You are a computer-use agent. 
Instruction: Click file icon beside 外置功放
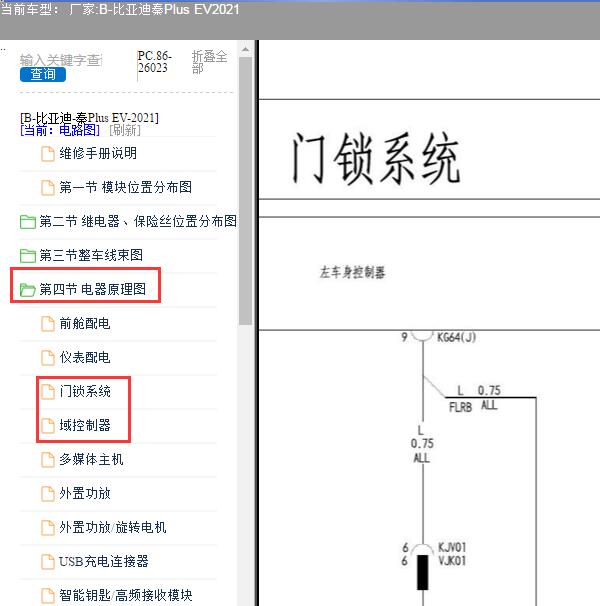48,494
